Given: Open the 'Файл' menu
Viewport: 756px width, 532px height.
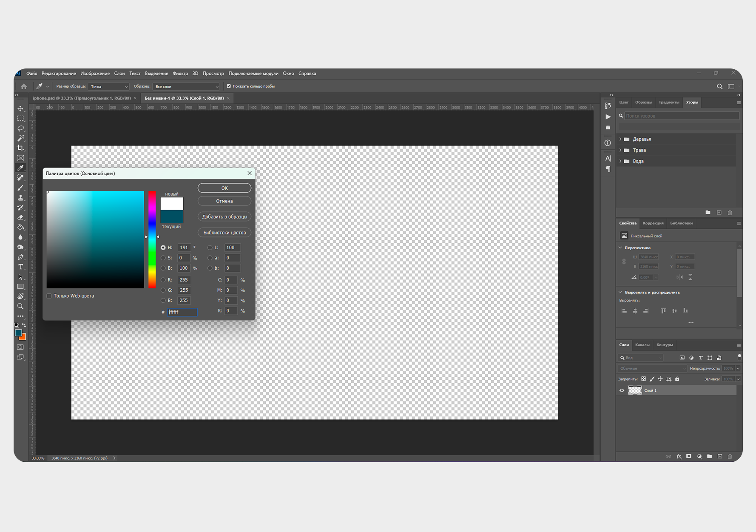Looking at the screenshot, I should click(31, 74).
